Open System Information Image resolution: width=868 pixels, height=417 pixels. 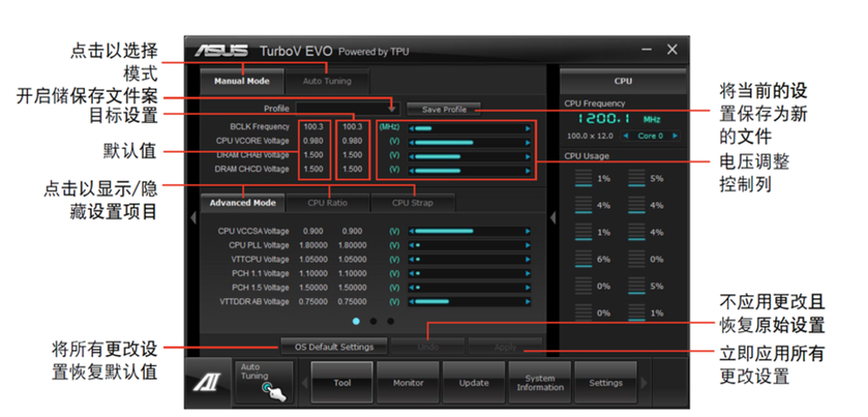coord(540,382)
